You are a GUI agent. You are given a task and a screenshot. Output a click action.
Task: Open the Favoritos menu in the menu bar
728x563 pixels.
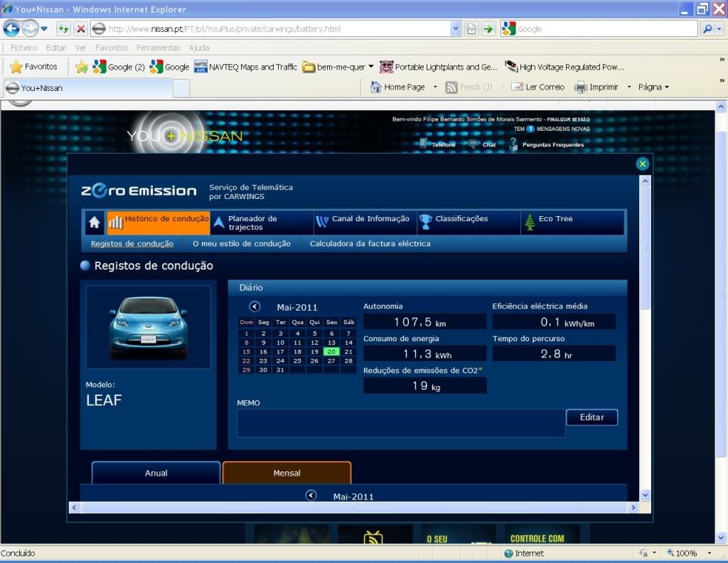112,48
